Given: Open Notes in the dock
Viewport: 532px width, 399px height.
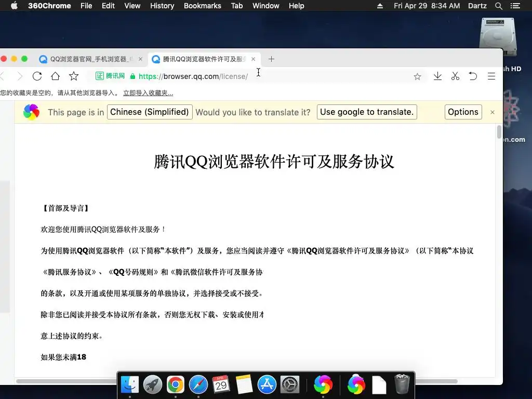Looking at the screenshot, I should (x=244, y=385).
